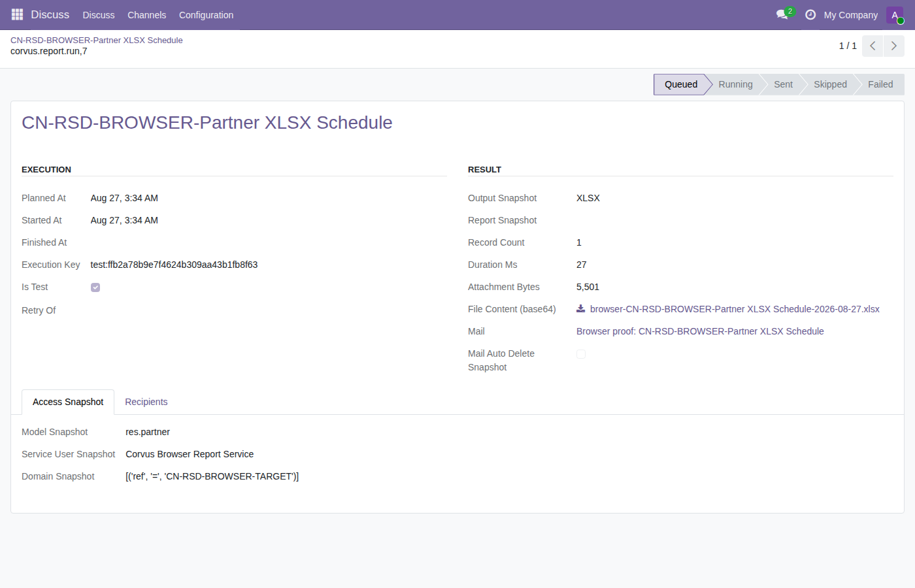The image size is (915, 588).
Task: Open the Channels menu
Action: tap(146, 15)
